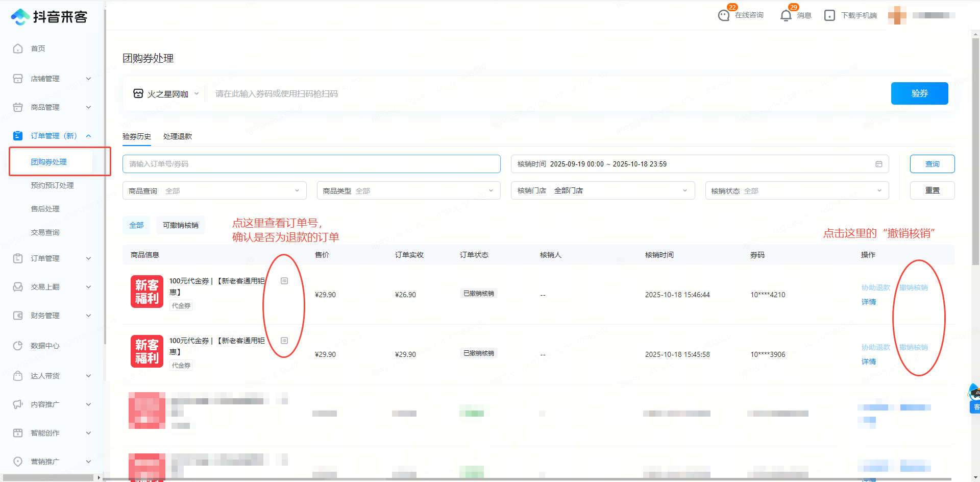Select the "全部" filter chip

[x=136, y=225]
